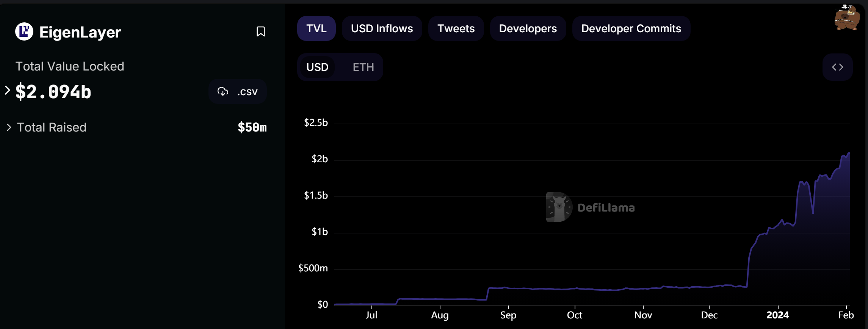Image resolution: width=868 pixels, height=329 pixels.
Task: Click the $1.5b y-axis label
Action: 316,195
